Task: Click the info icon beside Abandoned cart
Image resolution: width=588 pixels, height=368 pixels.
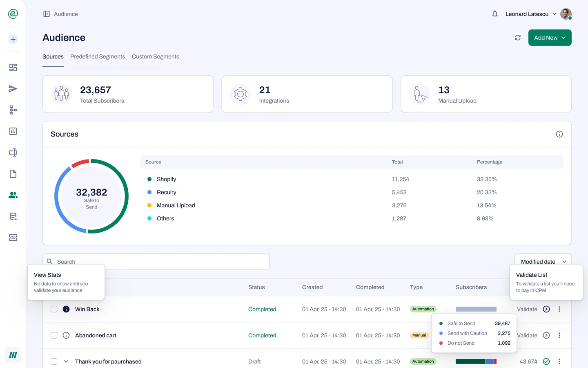Action: (x=66, y=335)
